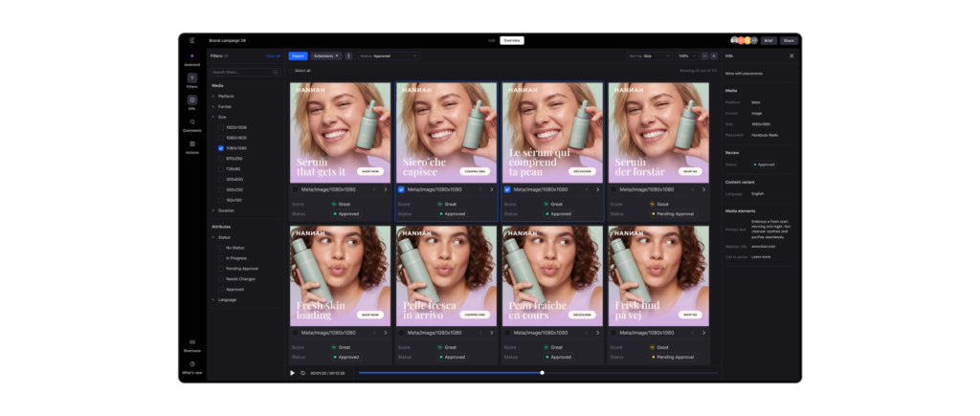Expand the Duration filter group
This screenshot has height=416, width=980.
click(x=213, y=210)
